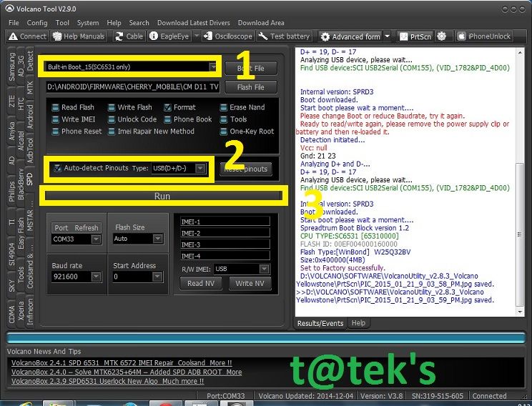Take a screenshot with PrtScn
Viewport: 532px width, 406px height.
pyautogui.click(x=415, y=36)
